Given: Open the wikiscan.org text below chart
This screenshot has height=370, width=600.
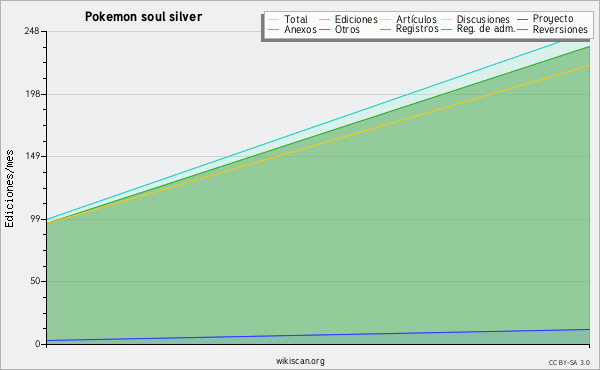Looking at the screenshot, I should point(300,361).
